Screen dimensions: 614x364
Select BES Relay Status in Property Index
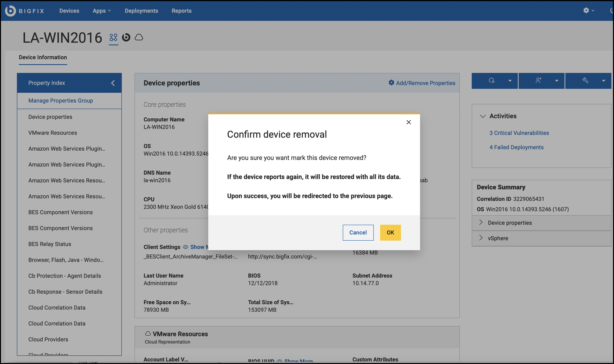point(49,244)
